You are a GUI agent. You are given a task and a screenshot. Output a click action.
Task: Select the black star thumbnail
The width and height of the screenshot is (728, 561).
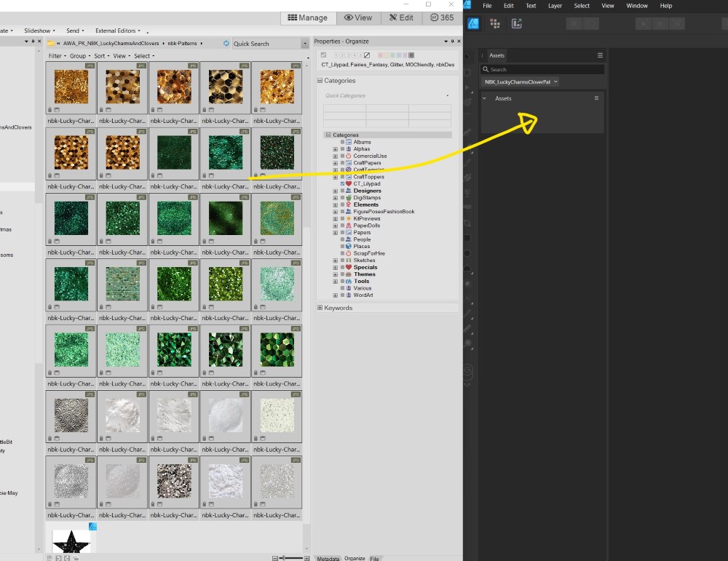point(71,541)
